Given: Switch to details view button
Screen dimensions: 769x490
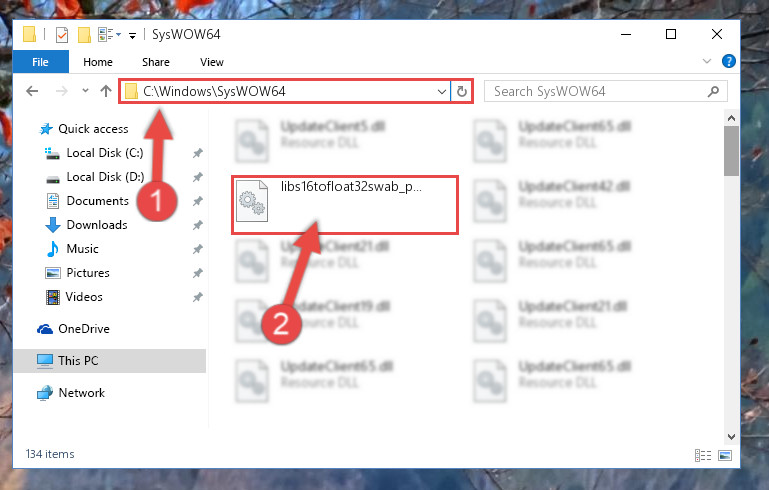Looking at the screenshot, I should [x=703, y=455].
